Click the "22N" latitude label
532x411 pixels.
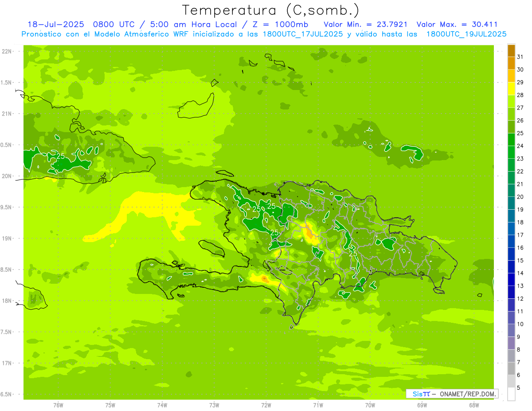(7, 51)
